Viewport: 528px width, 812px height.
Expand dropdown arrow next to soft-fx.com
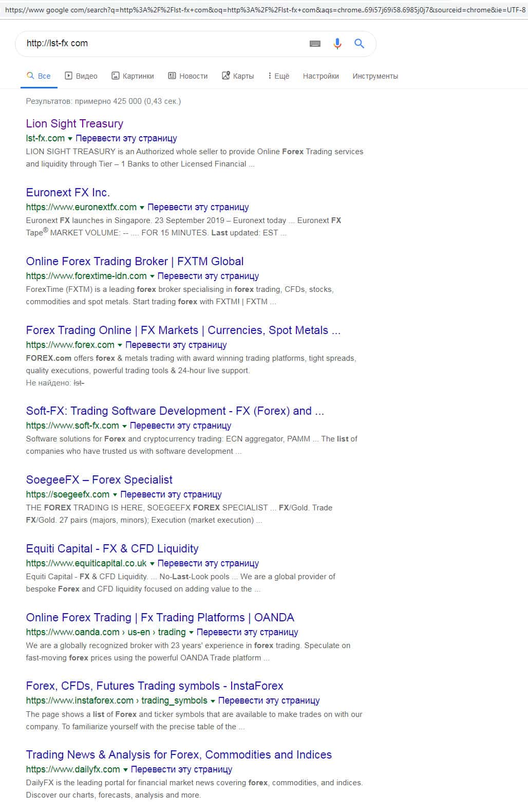[x=124, y=426]
